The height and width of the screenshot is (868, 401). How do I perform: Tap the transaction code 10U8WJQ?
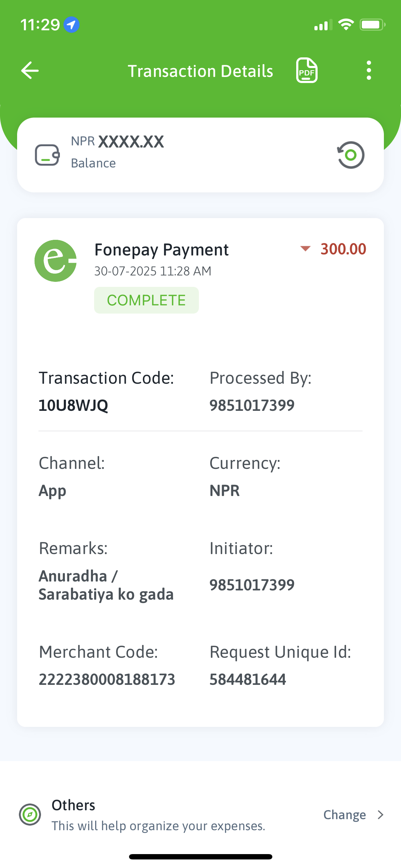73,405
